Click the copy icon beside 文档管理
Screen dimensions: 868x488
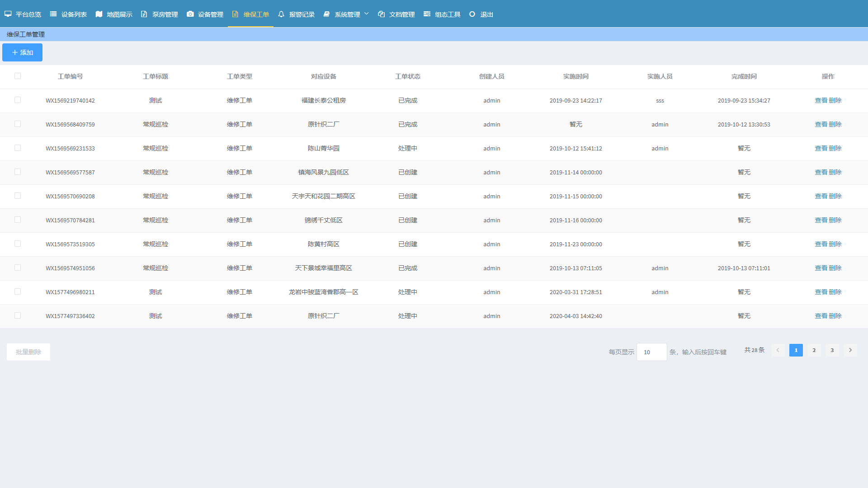click(x=382, y=14)
